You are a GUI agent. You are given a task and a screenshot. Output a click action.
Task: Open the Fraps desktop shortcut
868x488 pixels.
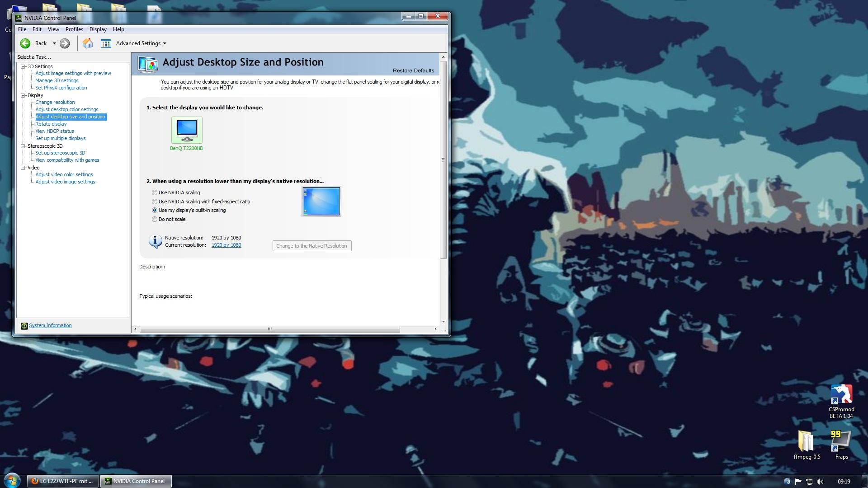(841, 445)
